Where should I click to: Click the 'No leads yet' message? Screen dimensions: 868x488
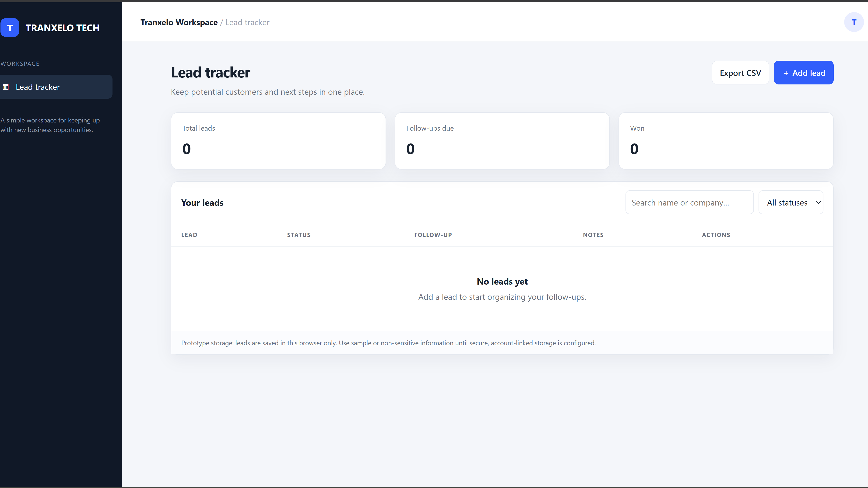pos(502,282)
